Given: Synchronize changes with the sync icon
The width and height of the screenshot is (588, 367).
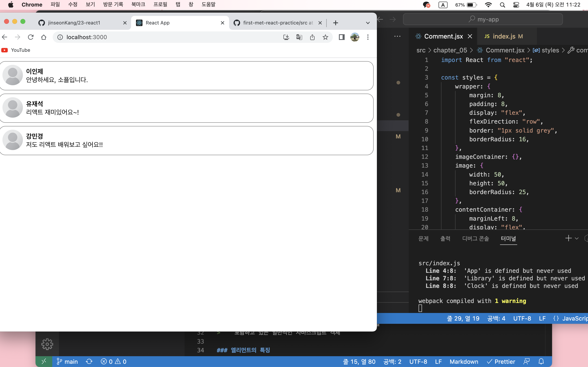Looking at the screenshot, I should (x=89, y=361).
